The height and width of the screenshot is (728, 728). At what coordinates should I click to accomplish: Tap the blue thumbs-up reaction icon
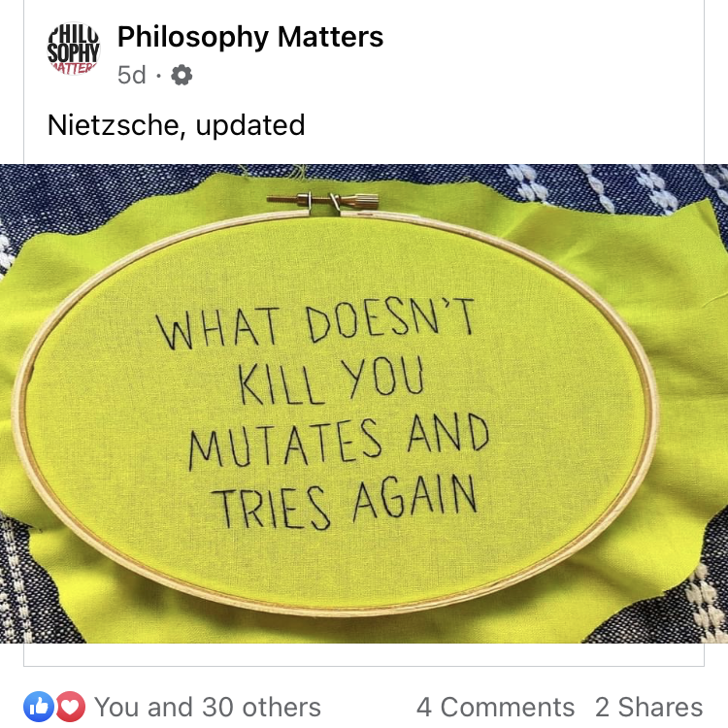click(39, 707)
